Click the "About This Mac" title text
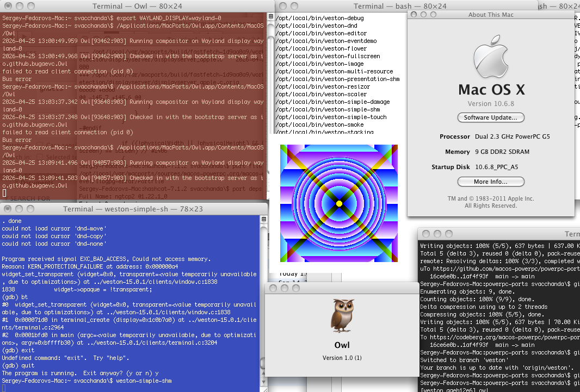580x392 pixels. pos(491,15)
